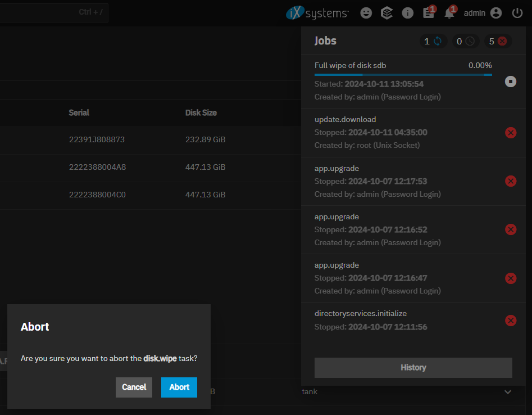Toggle the failed jobs filter chip
This screenshot has width=532, height=415.
[498, 41]
